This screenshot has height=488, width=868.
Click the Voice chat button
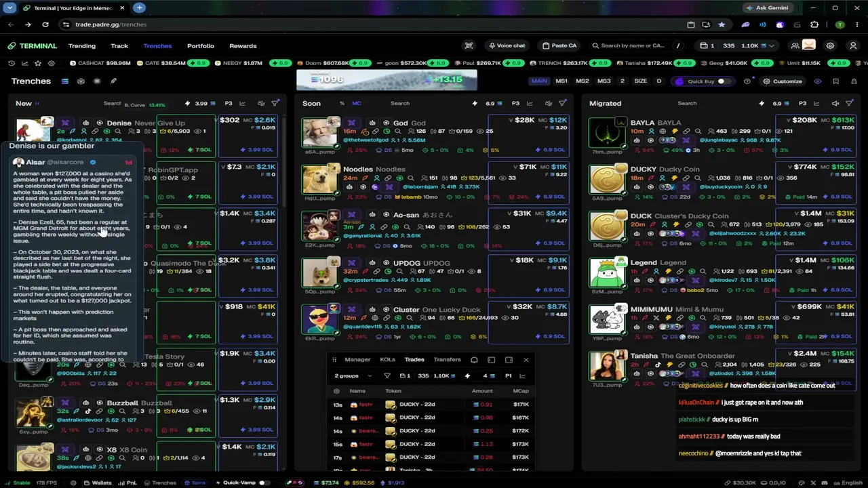[x=507, y=46]
